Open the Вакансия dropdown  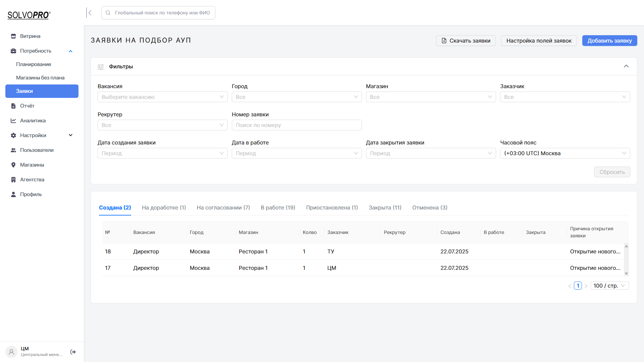pyautogui.click(x=162, y=97)
